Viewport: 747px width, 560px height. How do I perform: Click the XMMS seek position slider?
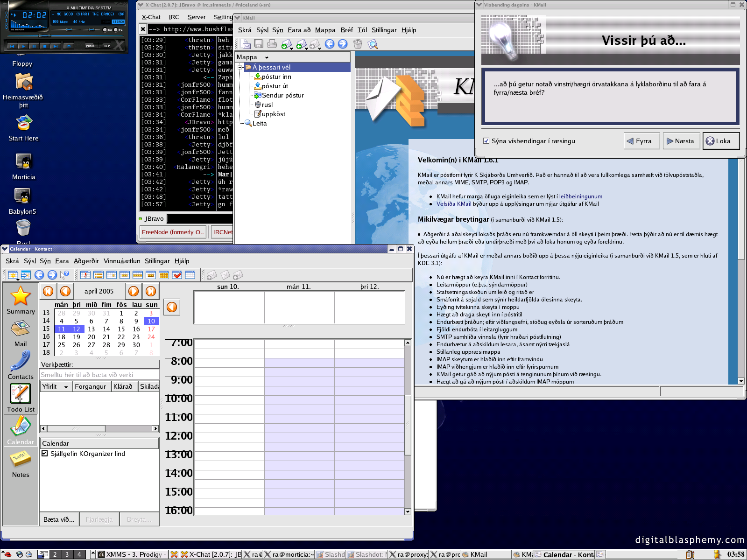(x=44, y=35)
